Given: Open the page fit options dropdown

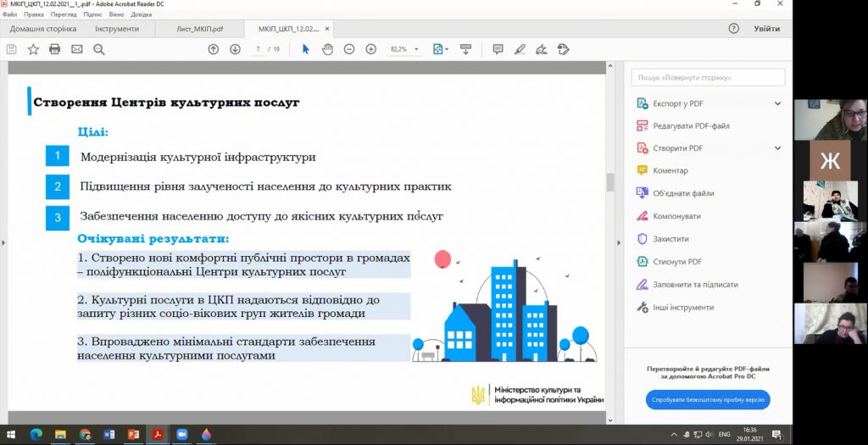Looking at the screenshot, I should pos(440,49).
